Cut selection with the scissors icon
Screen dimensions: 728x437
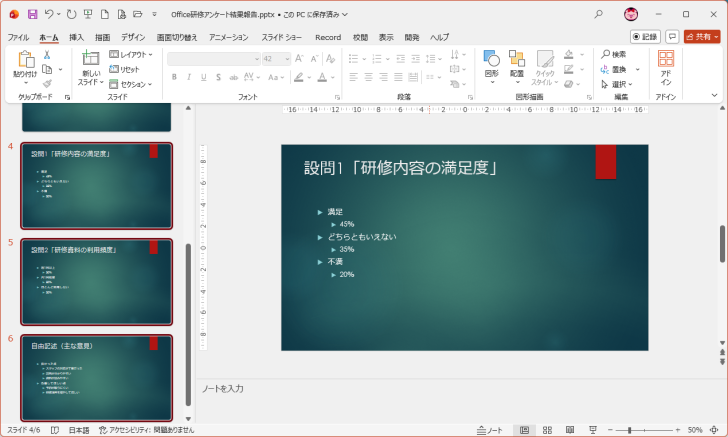(47, 55)
